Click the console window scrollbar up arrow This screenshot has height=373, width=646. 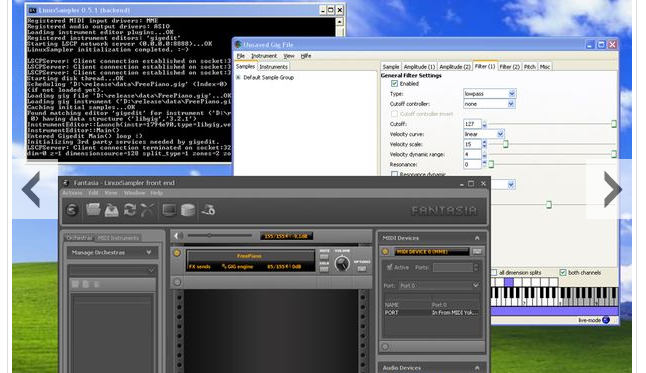coord(339,22)
